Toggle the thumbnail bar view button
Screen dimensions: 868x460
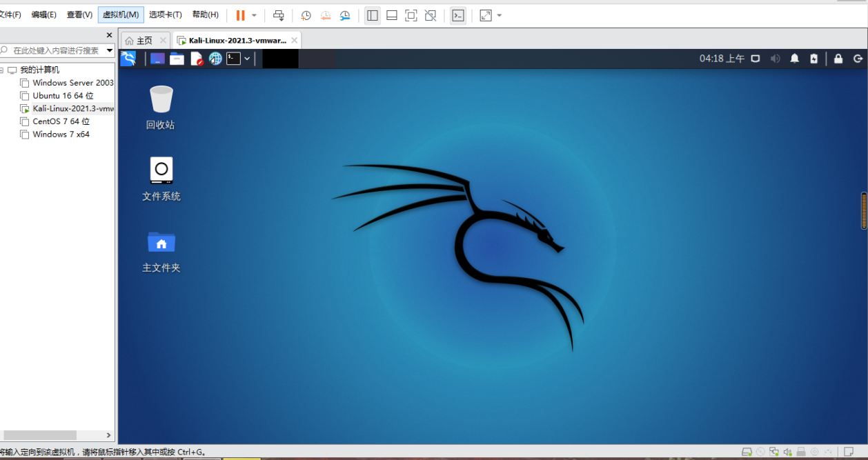pos(391,15)
